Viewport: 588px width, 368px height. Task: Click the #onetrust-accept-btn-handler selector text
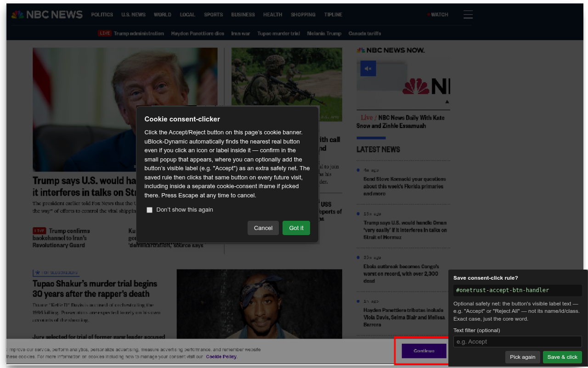pyautogui.click(x=518, y=290)
